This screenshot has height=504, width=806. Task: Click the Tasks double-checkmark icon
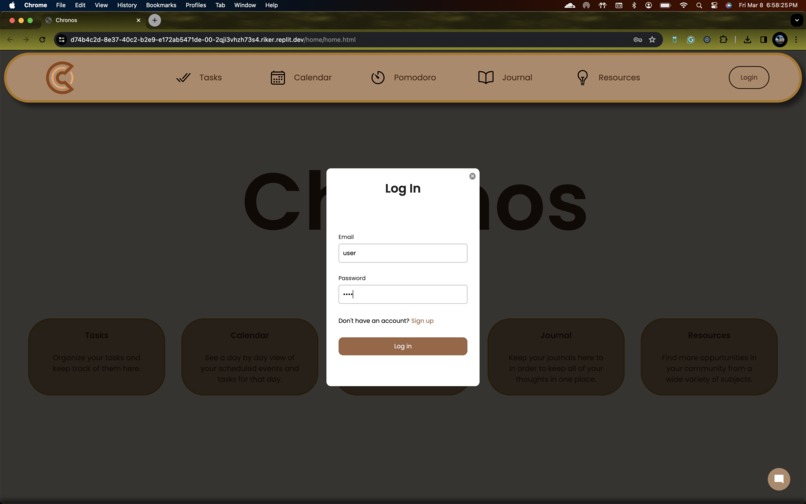pos(184,78)
